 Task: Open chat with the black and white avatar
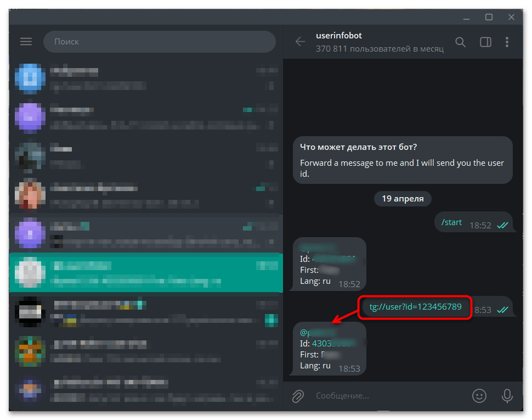[146, 312]
